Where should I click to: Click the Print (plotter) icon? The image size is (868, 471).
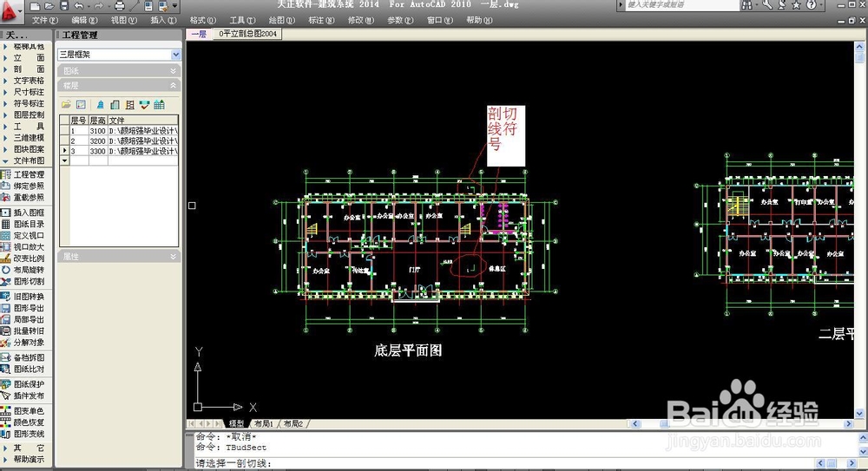click(x=120, y=6)
